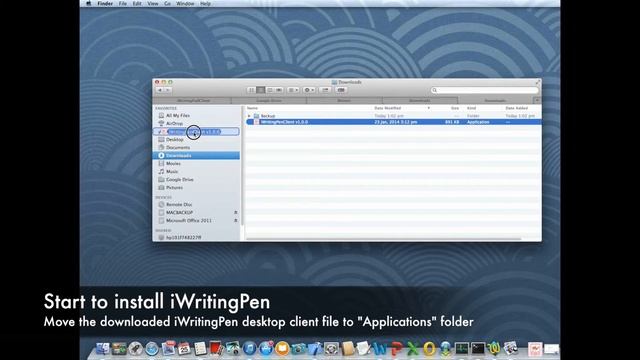Open the Finder menu in menu bar

pyautogui.click(x=105, y=4)
